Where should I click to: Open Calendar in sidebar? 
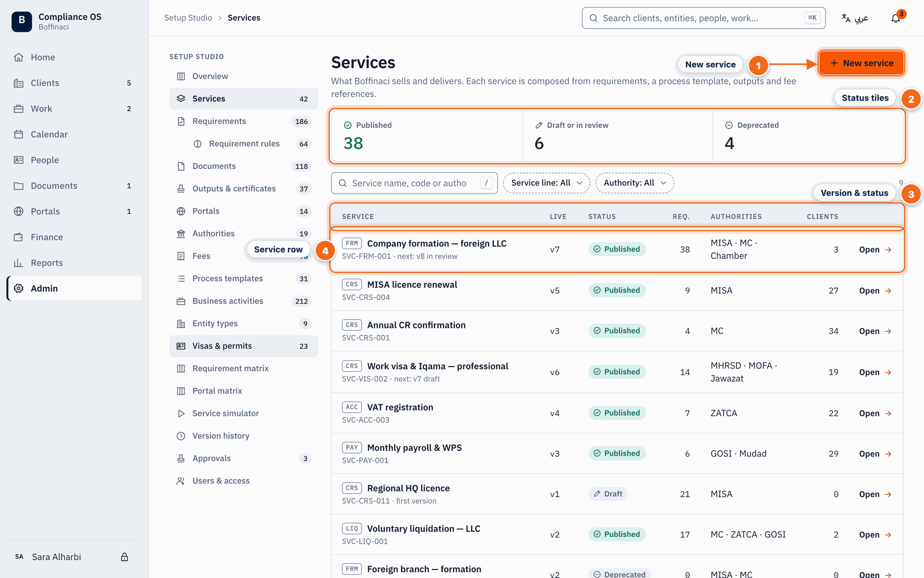[x=74, y=134]
